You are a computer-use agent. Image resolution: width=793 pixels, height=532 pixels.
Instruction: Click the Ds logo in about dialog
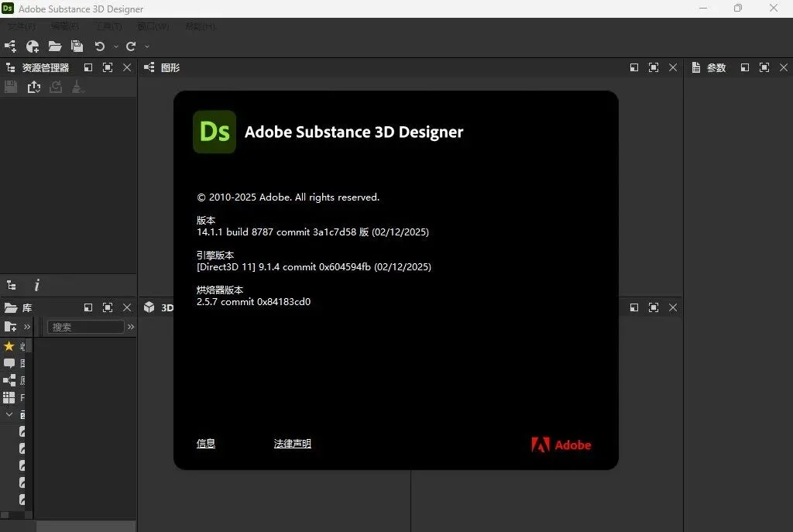pyautogui.click(x=215, y=132)
